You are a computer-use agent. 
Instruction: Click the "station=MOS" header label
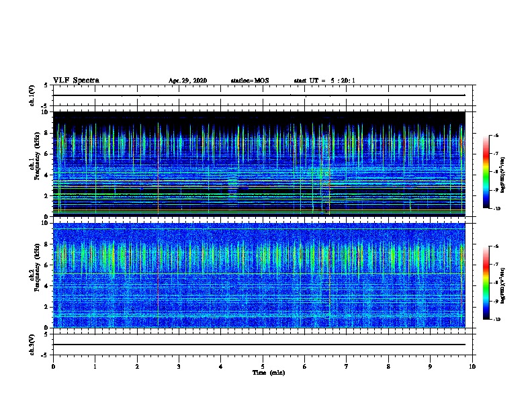tap(250, 81)
